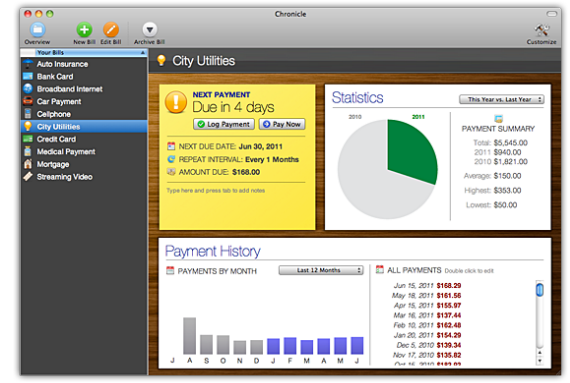The width and height of the screenshot is (570, 383).
Task: Click the Pay Now button
Action: coord(282,124)
